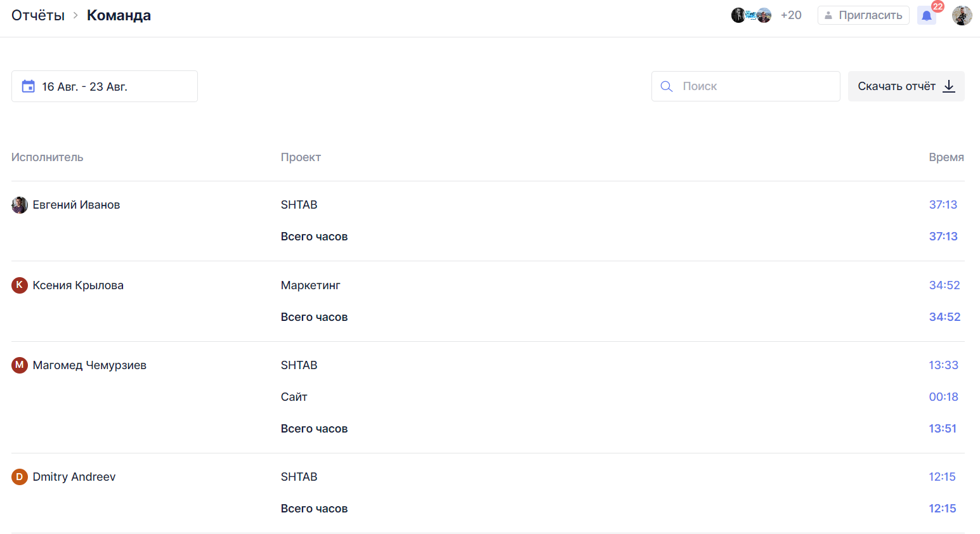Click Магомед Чемурзиев's M avatar

[20, 365]
